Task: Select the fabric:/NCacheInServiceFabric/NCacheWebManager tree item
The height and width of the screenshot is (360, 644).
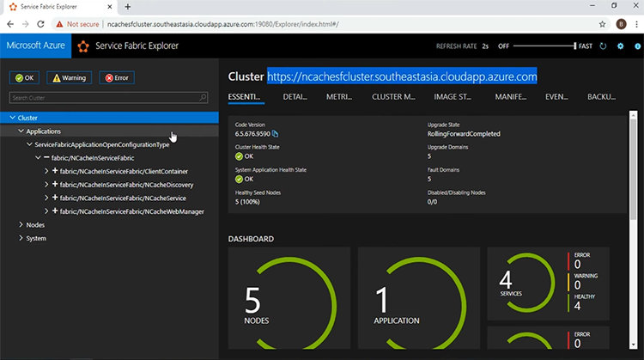Action: click(132, 211)
